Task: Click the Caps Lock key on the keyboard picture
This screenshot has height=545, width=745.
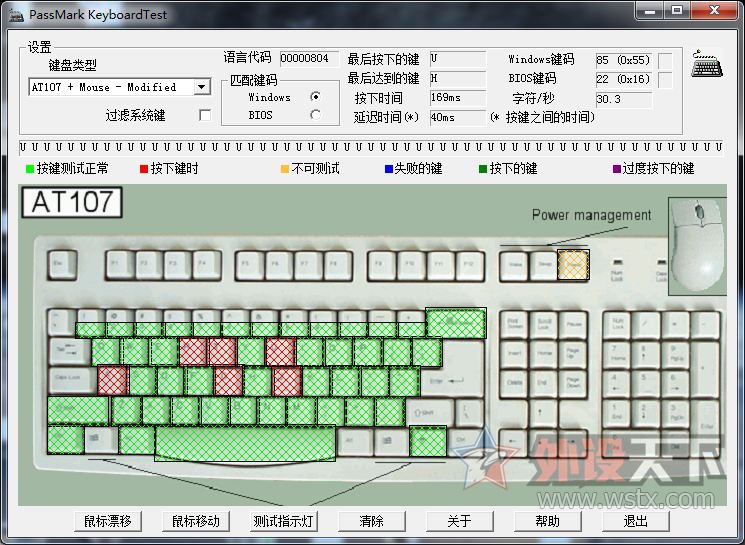Action: tap(69, 381)
